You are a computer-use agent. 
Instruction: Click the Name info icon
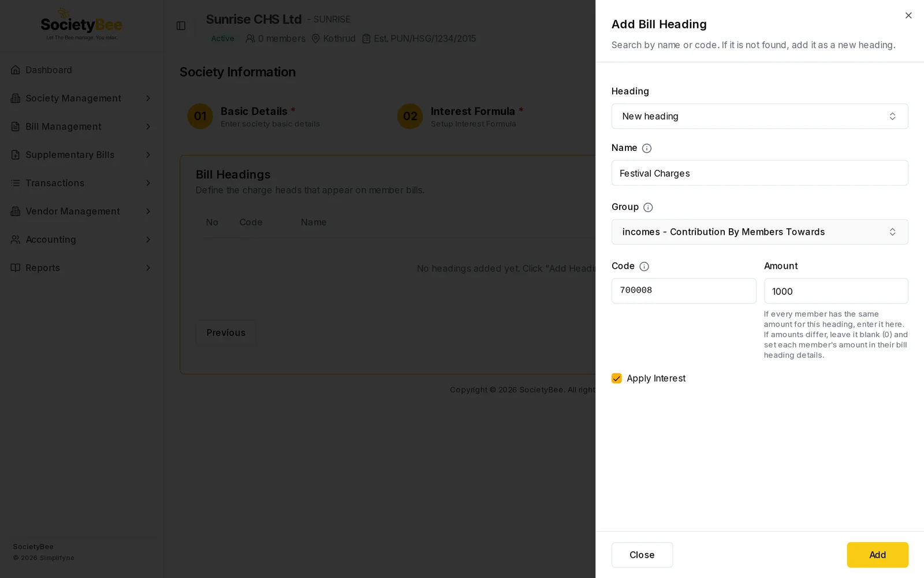point(647,149)
